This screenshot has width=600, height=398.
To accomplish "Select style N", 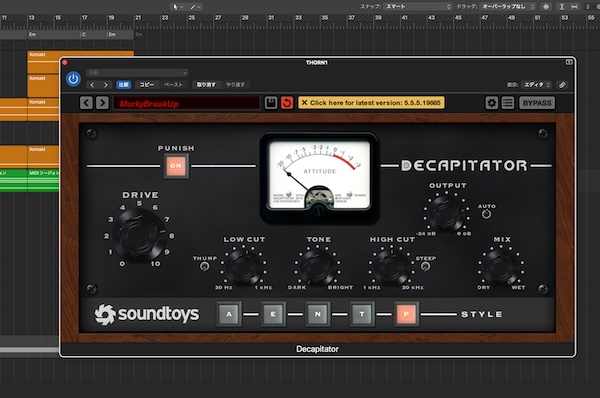I will pyautogui.click(x=318, y=314).
